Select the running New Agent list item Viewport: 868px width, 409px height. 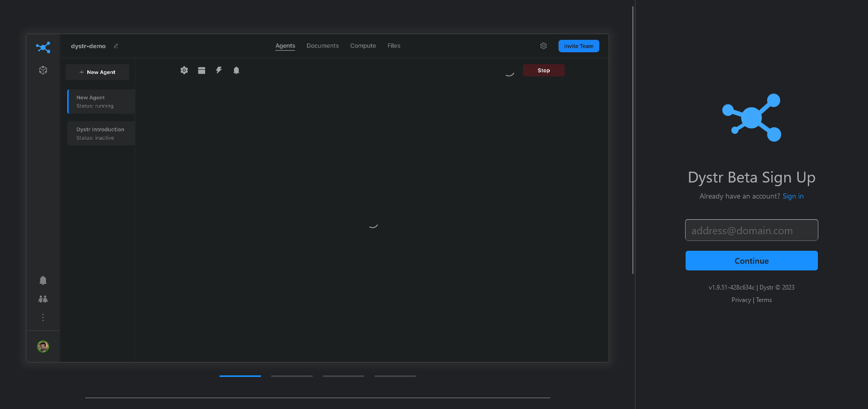click(101, 101)
